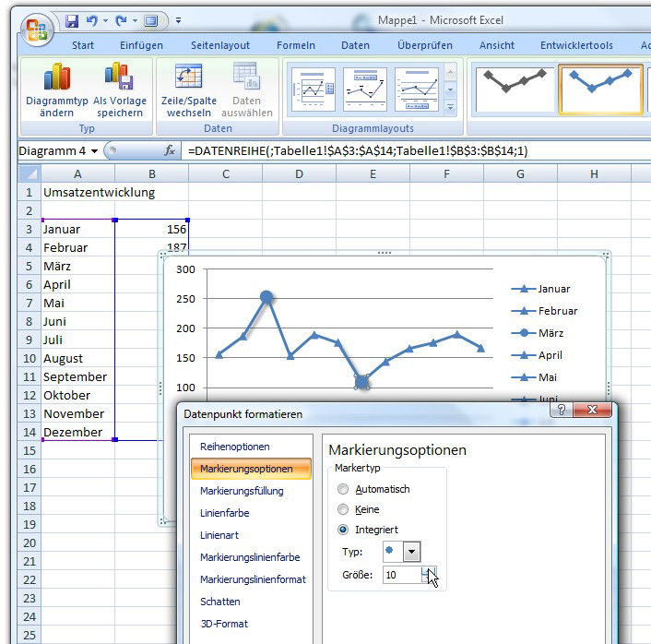Select Automatisch marker type
The image size is (651, 644).
(343, 489)
